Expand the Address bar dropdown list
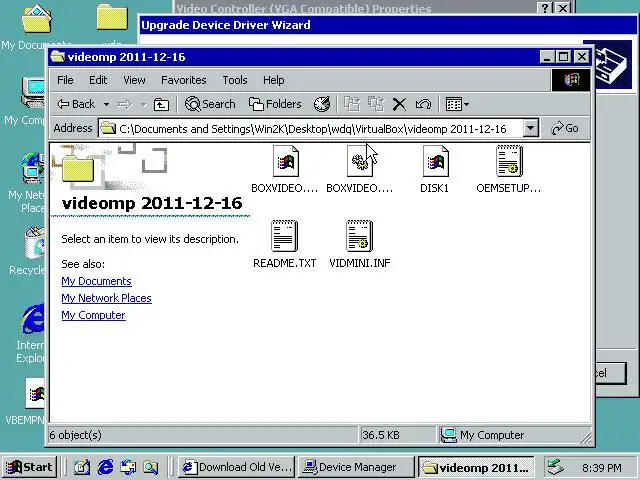The height and width of the screenshot is (480, 640). [x=530, y=129]
